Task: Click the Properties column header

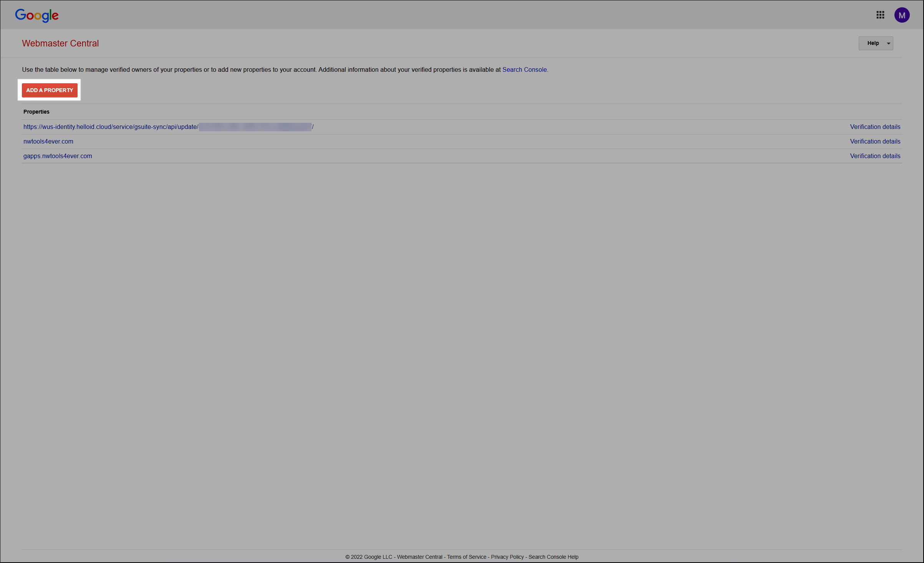Action: point(36,112)
